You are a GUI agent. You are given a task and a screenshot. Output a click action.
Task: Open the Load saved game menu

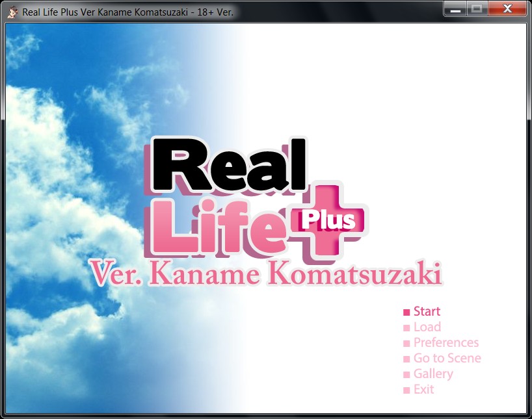(x=427, y=327)
